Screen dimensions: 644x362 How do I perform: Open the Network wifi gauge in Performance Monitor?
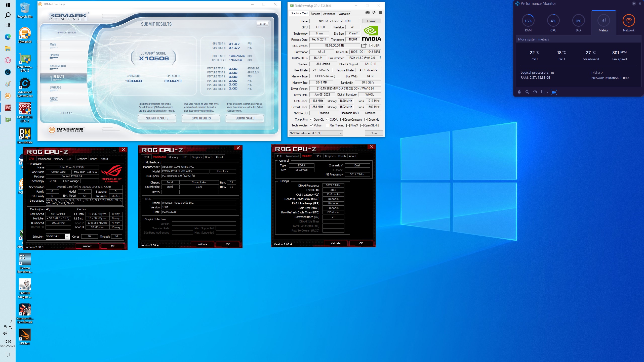tap(629, 21)
